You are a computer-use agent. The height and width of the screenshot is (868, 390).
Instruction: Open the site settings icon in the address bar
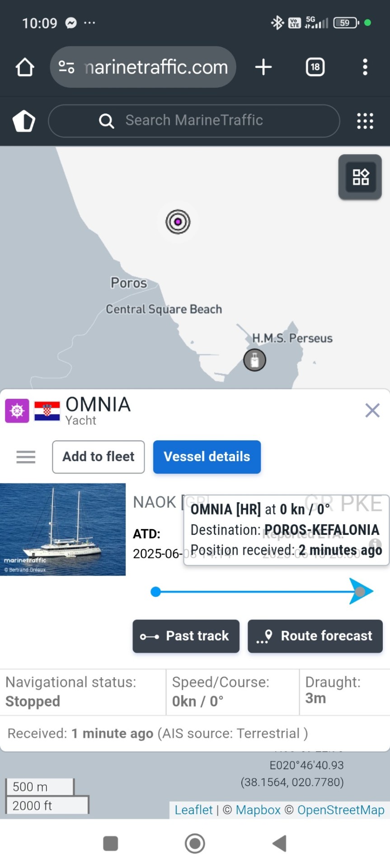pyautogui.click(x=67, y=67)
